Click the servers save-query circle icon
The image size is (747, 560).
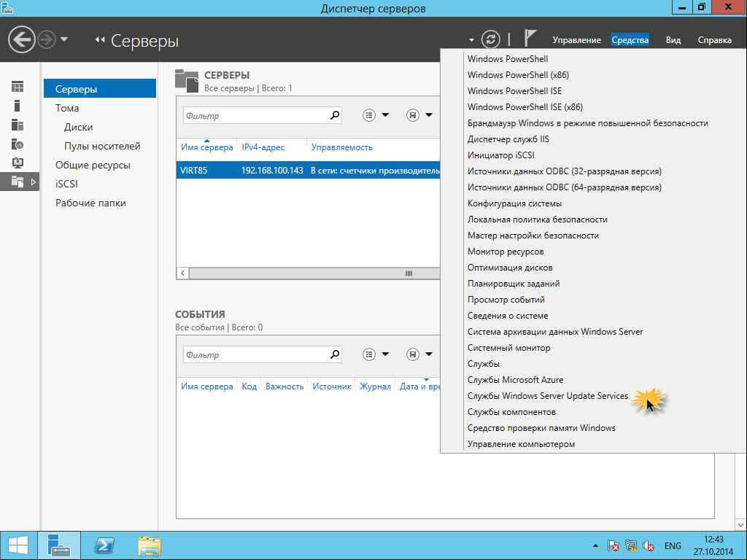(413, 114)
